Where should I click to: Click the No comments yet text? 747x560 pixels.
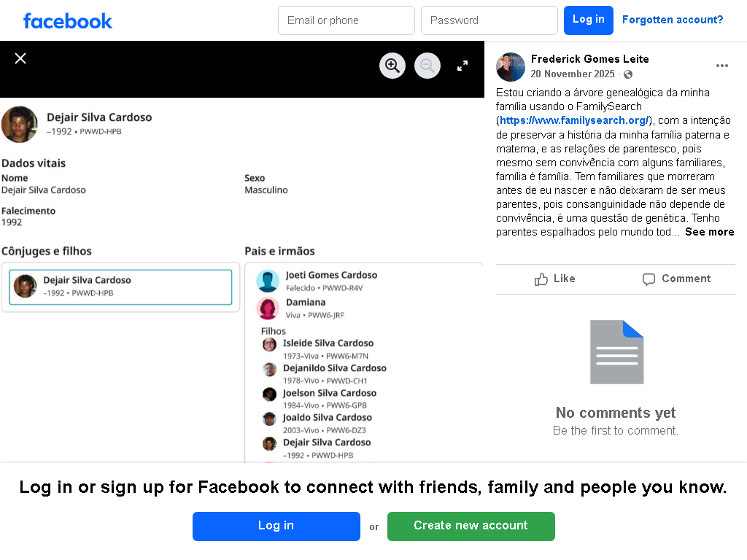tap(616, 413)
